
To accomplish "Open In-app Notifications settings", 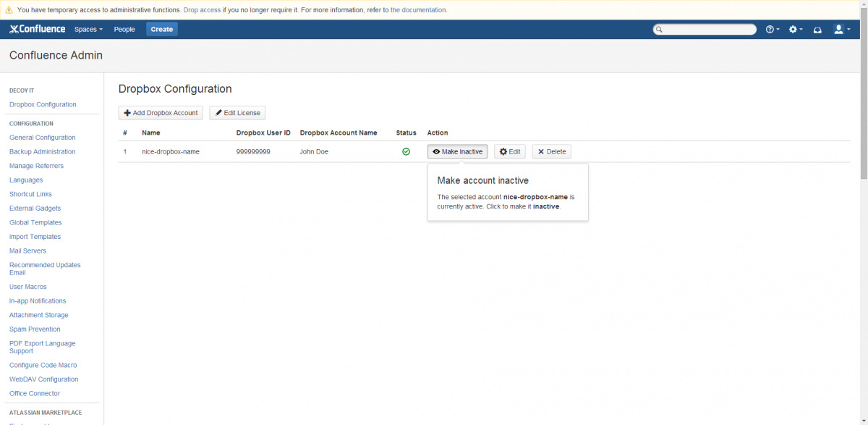I will [38, 301].
